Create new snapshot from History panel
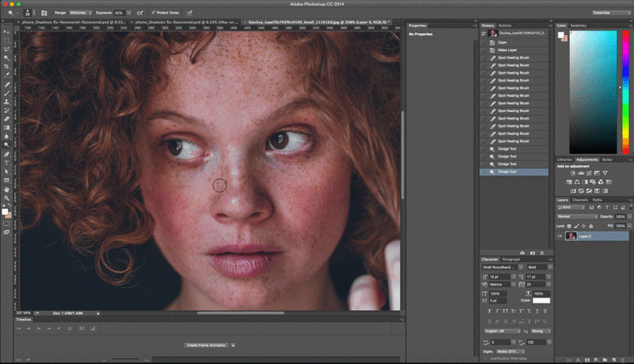The image size is (634, 364). click(x=533, y=253)
